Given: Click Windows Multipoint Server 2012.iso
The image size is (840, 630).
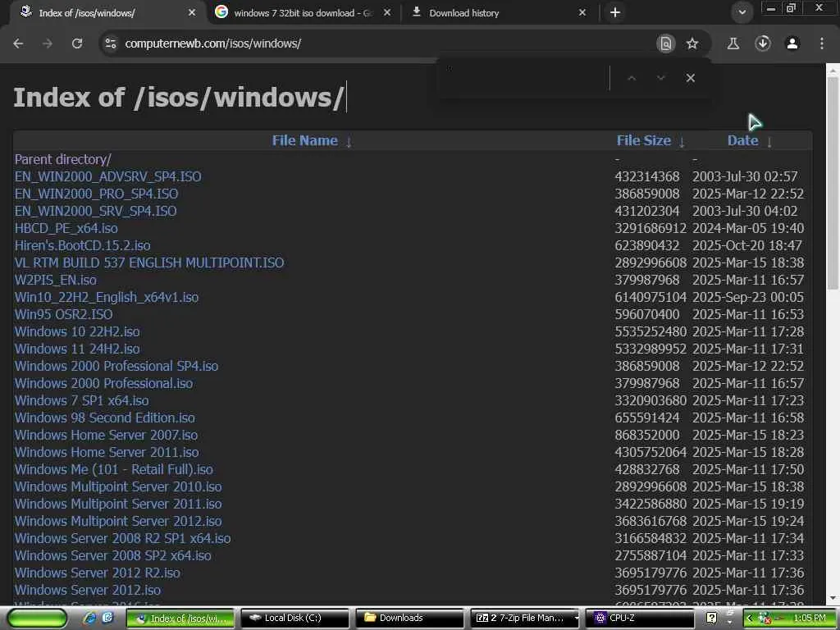Looking at the screenshot, I should pyautogui.click(x=118, y=521).
